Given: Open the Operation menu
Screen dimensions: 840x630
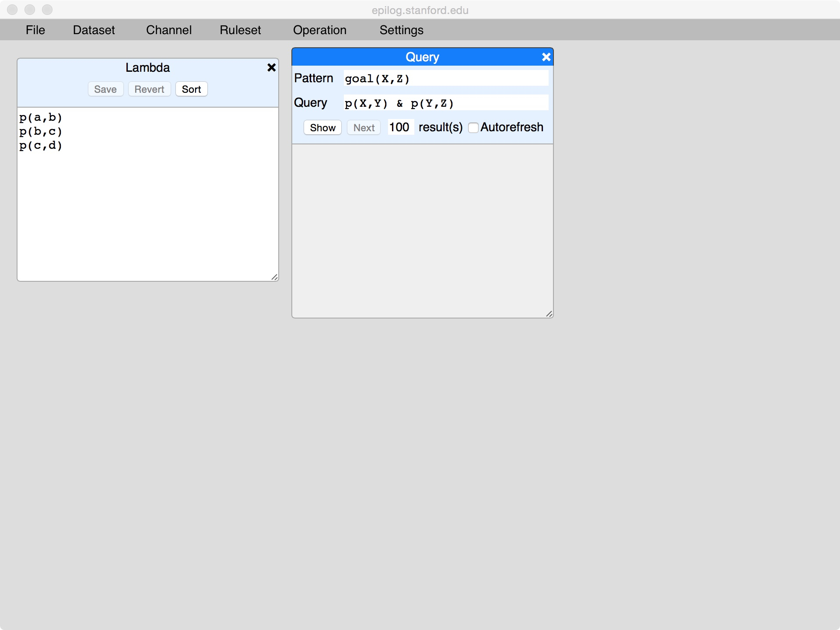Looking at the screenshot, I should 319,30.
